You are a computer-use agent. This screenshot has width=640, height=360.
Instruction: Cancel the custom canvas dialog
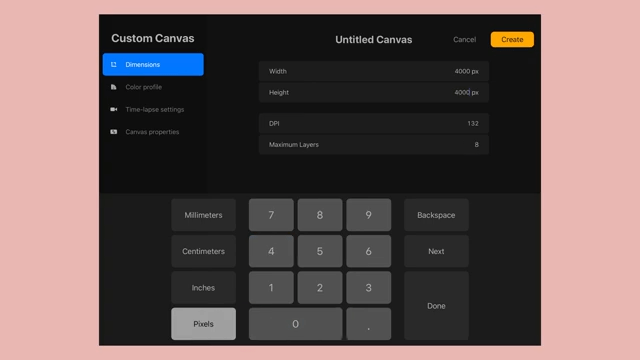(464, 40)
